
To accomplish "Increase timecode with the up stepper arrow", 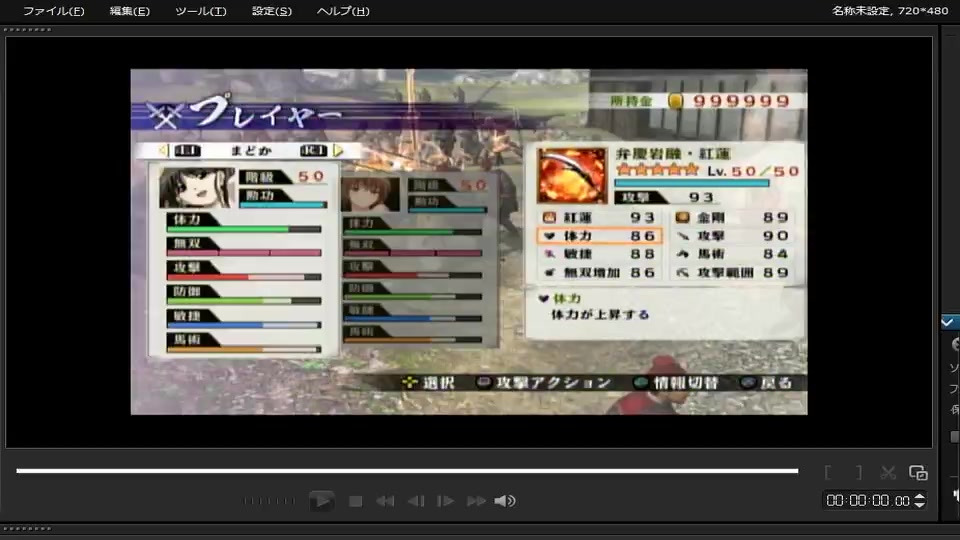I will [x=920, y=497].
